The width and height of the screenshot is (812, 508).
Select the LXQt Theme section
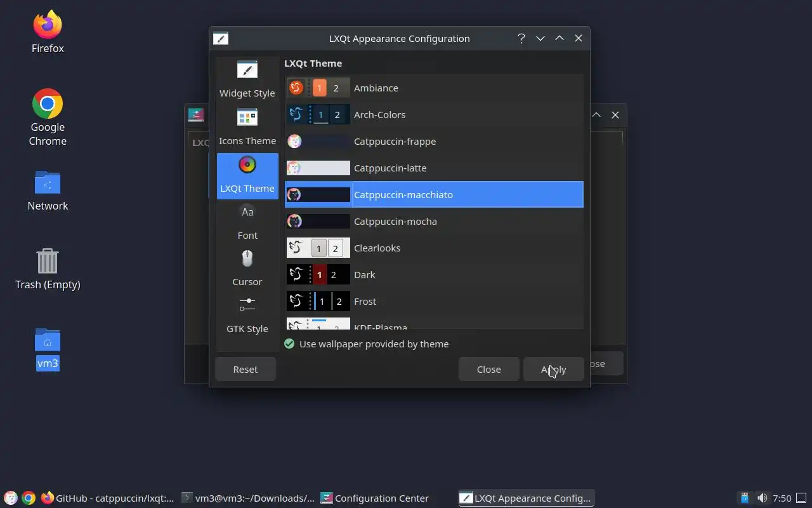[247, 176]
